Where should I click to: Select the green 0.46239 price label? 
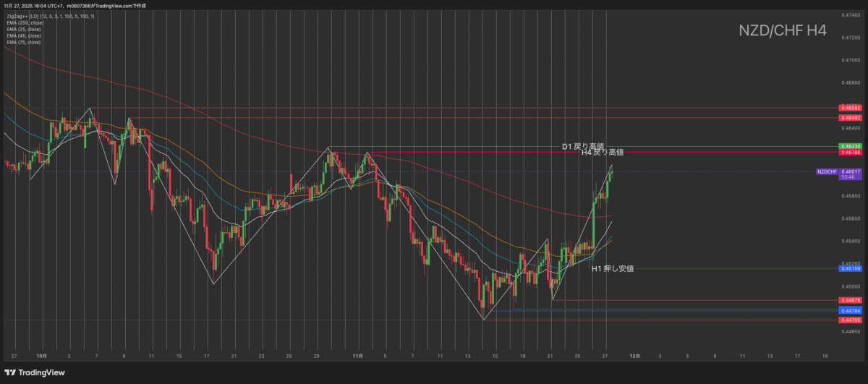(x=849, y=146)
